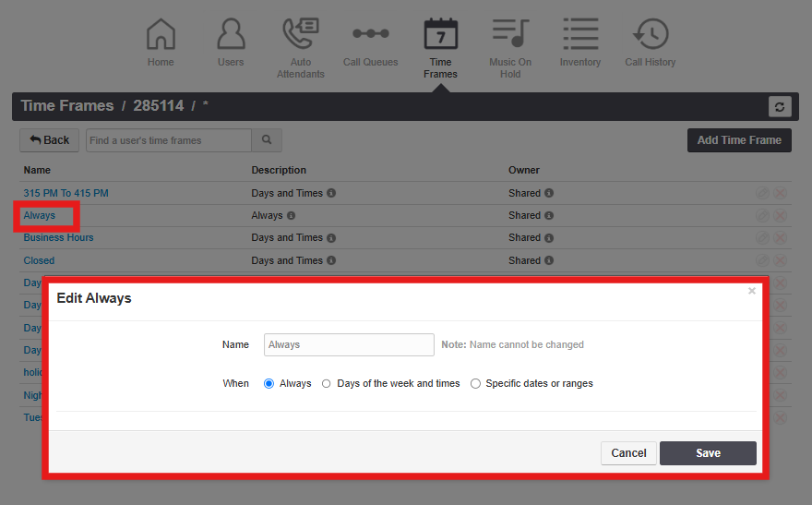
Task: Click the refresh icon in header bar
Action: pyautogui.click(x=780, y=107)
